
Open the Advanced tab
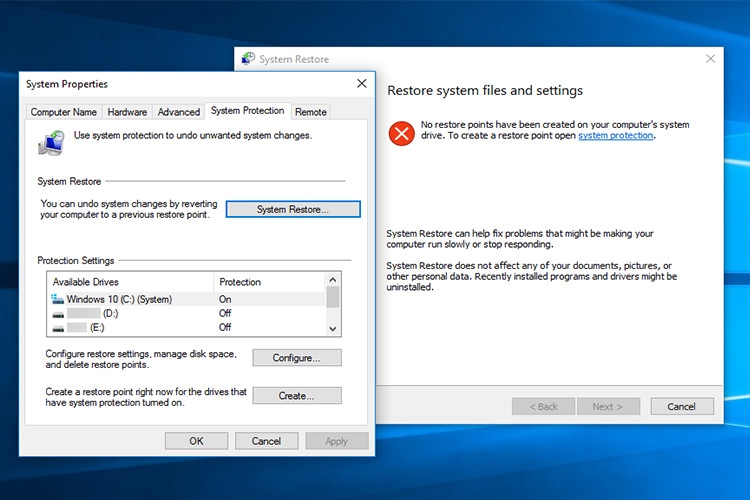179,112
